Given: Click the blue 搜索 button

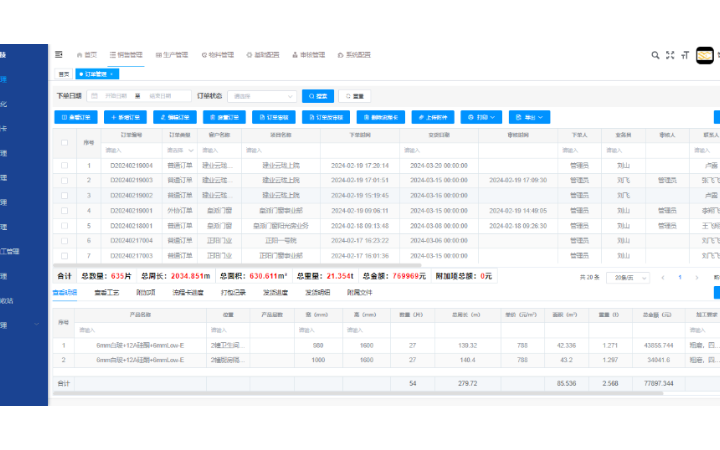Looking at the screenshot, I should click(317, 96).
